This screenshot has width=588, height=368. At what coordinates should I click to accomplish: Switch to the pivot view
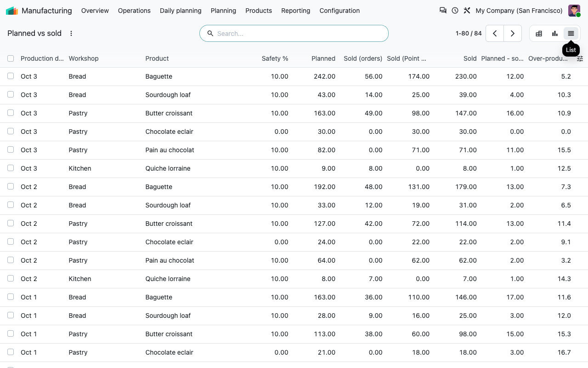pyautogui.click(x=539, y=34)
